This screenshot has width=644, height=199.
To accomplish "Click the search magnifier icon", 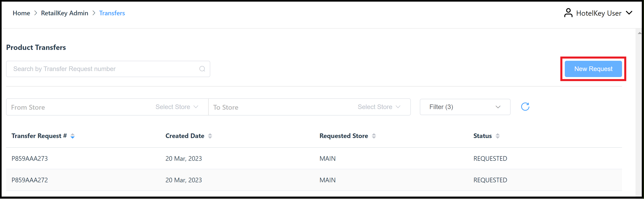I will 202,69.
